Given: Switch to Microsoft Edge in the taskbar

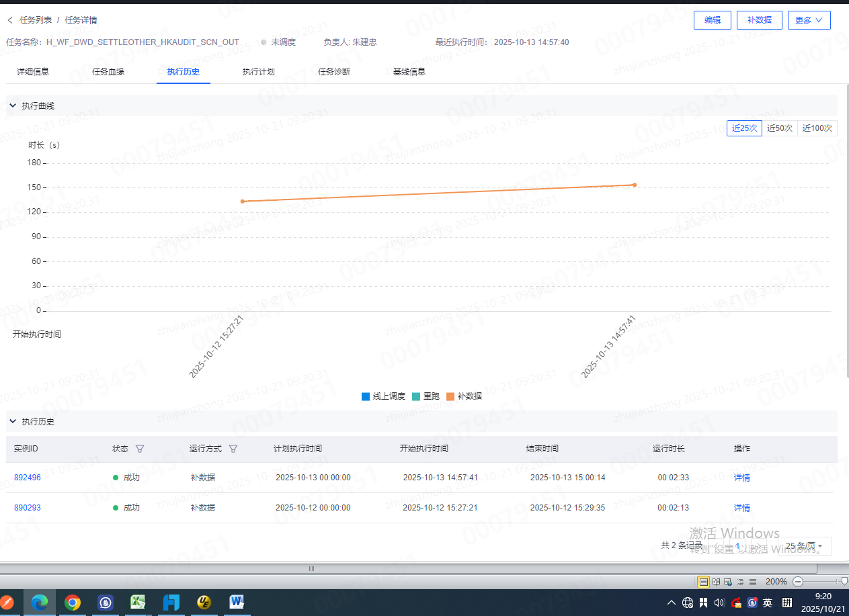Looking at the screenshot, I should pos(40,603).
